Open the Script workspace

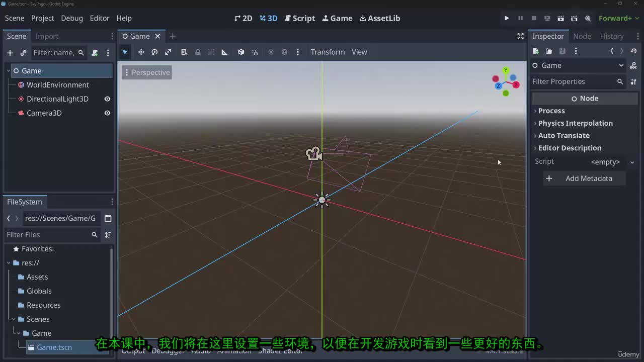(x=300, y=18)
